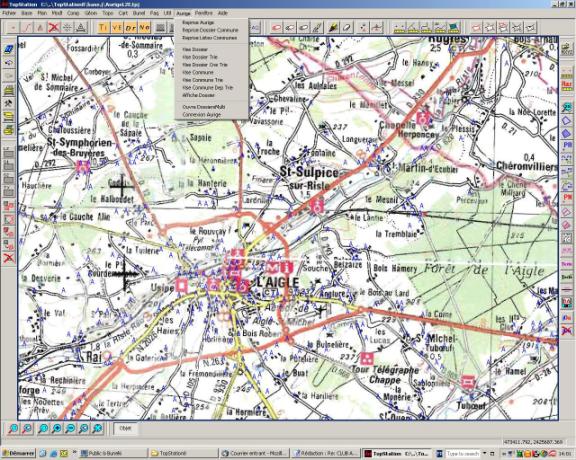Click the orange Dr toolbar button

point(130,28)
